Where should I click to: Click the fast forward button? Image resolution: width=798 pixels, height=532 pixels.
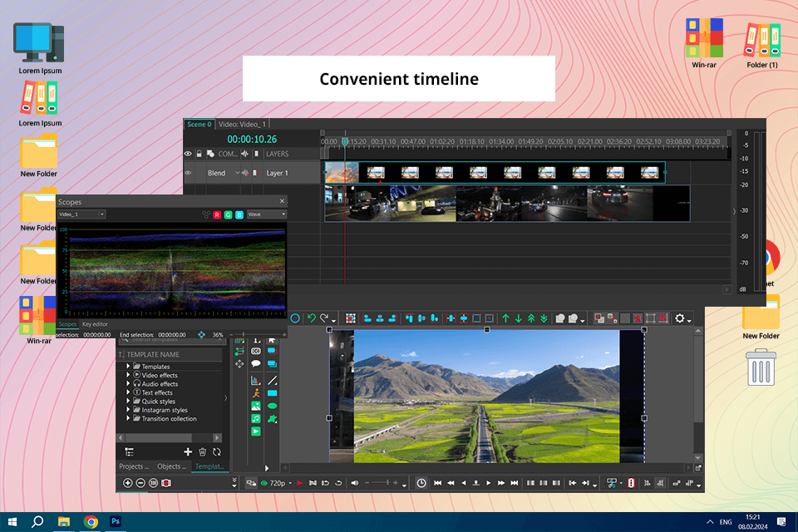501,483
